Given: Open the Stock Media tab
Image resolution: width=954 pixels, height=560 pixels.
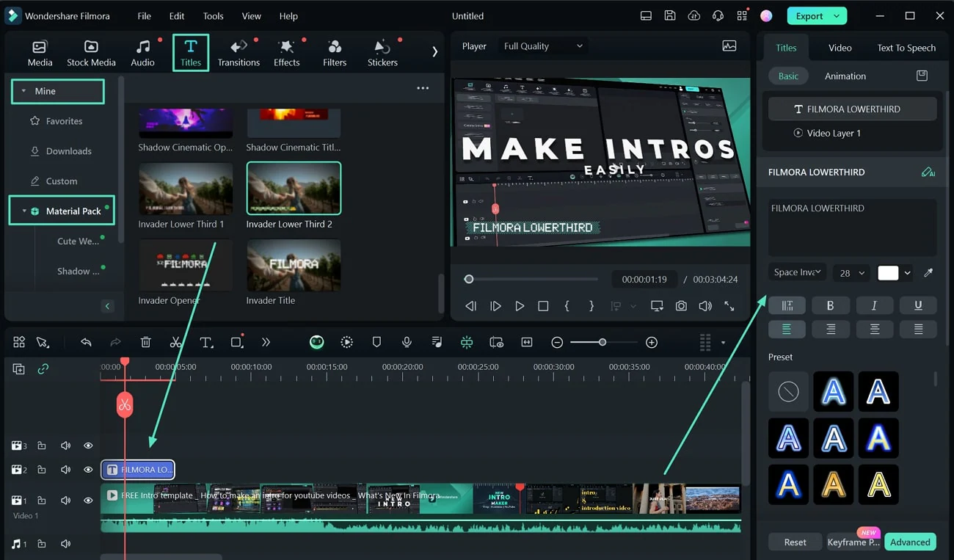Looking at the screenshot, I should pyautogui.click(x=91, y=53).
